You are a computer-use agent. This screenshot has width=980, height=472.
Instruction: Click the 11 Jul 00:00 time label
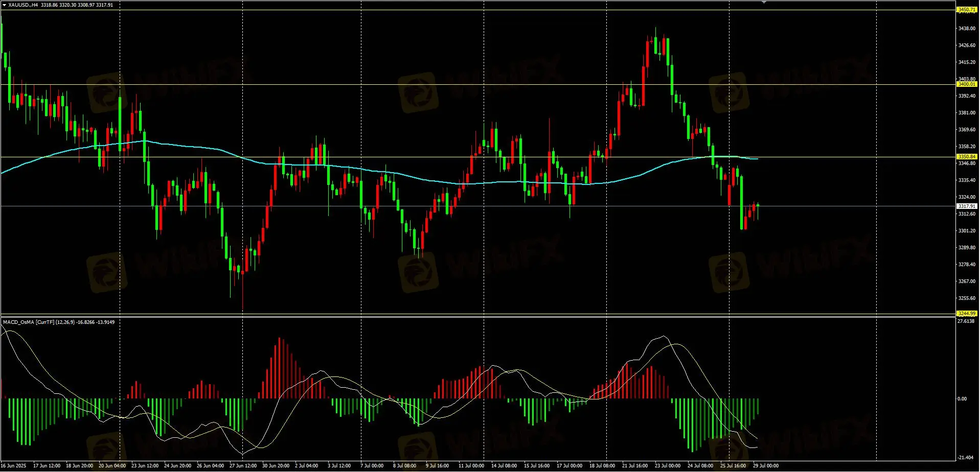point(471,466)
